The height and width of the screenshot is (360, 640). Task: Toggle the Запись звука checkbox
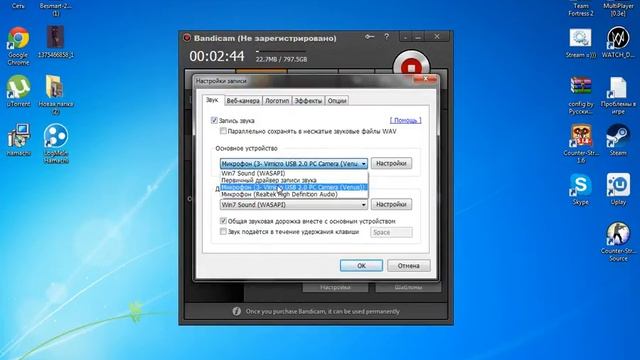click(214, 120)
